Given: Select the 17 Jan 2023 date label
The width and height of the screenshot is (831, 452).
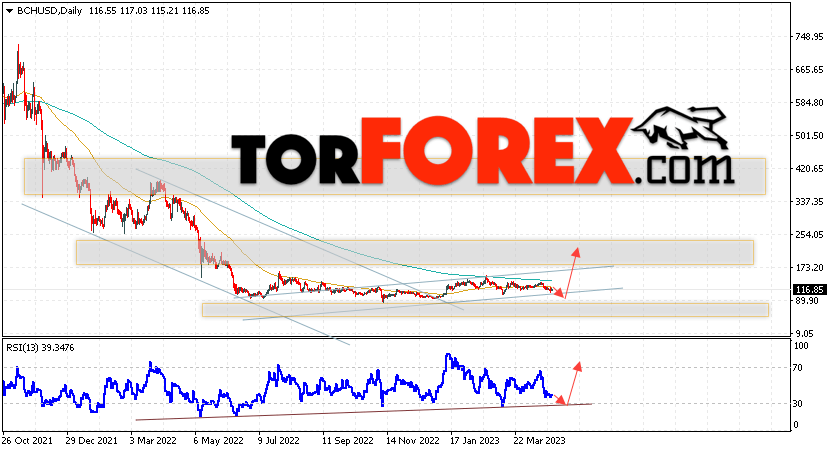Looking at the screenshot, I should pos(475,441).
